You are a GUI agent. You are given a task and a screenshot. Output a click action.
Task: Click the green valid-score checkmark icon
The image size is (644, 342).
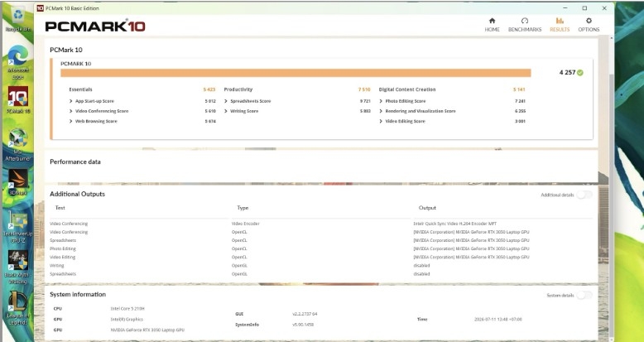[580, 73]
